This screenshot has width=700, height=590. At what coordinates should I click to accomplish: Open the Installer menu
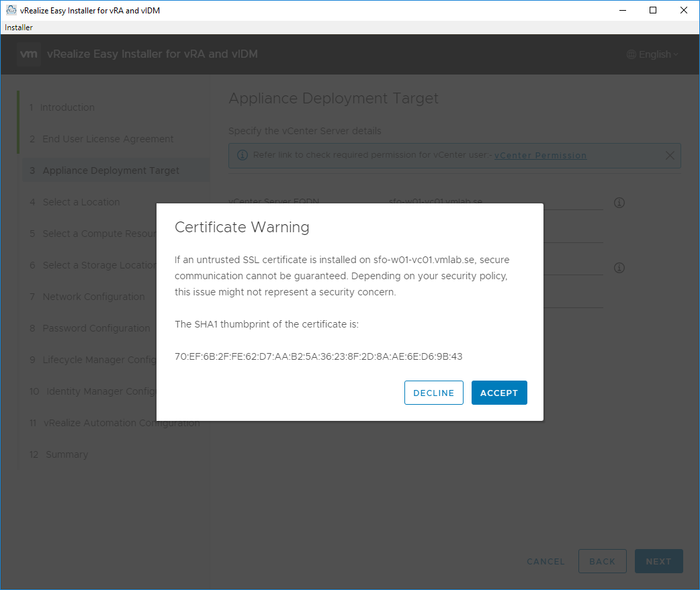(19, 28)
